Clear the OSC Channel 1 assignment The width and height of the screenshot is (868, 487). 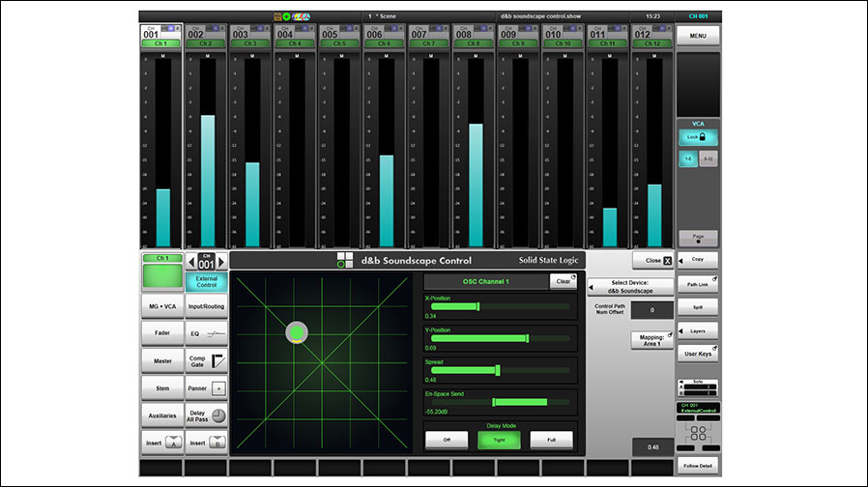[x=564, y=281]
